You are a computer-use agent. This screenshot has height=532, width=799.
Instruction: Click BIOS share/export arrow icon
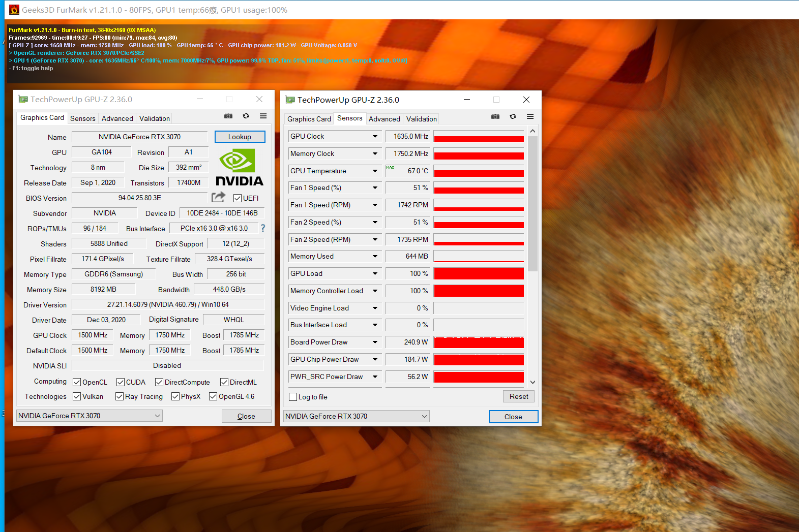(x=219, y=197)
